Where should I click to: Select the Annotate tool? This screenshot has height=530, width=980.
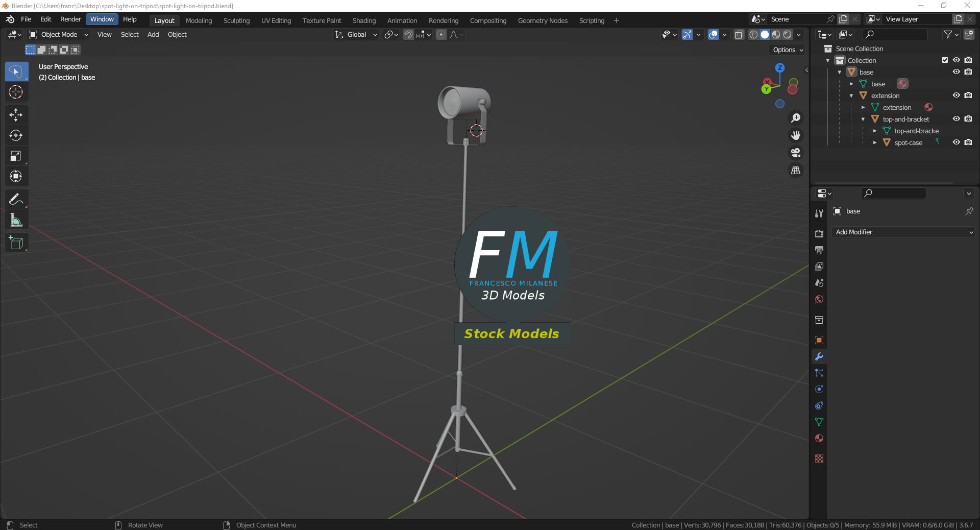(16, 199)
